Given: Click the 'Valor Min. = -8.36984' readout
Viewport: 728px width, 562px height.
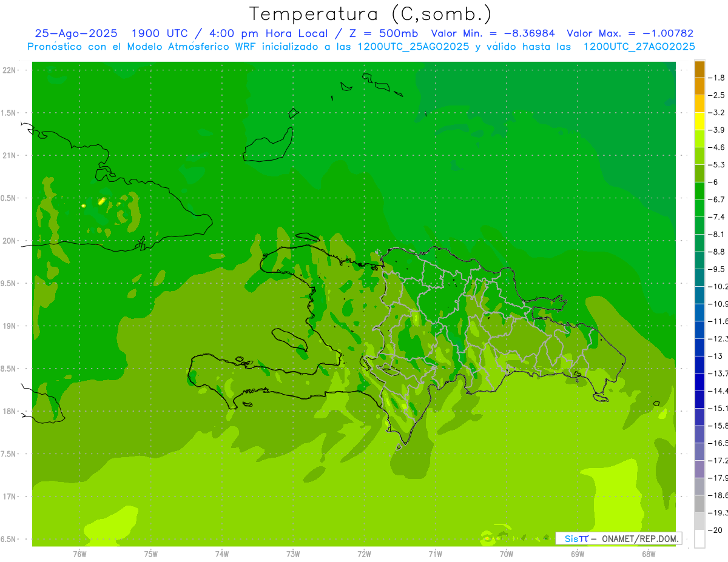Looking at the screenshot, I should click(x=493, y=33).
